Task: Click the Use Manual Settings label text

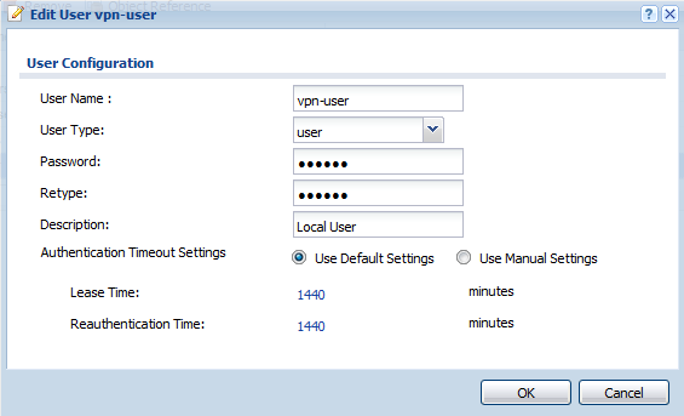Action: [x=538, y=258]
